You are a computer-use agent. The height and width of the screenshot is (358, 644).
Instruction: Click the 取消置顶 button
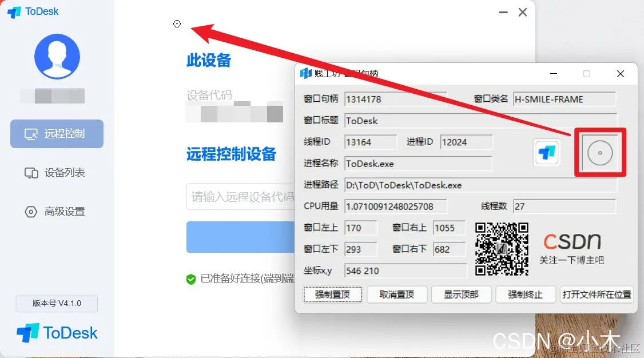pyautogui.click(x=397, y=295)
